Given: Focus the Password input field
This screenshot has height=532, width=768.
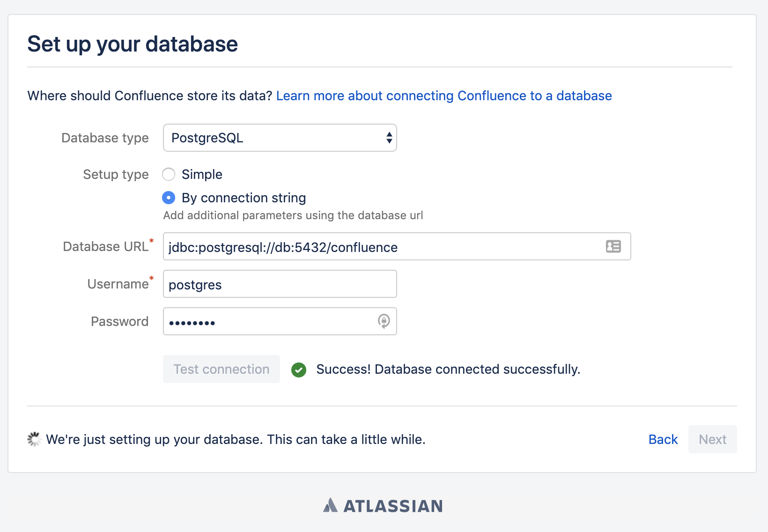Looking at the screenshot, I should (x=280, y=321).
